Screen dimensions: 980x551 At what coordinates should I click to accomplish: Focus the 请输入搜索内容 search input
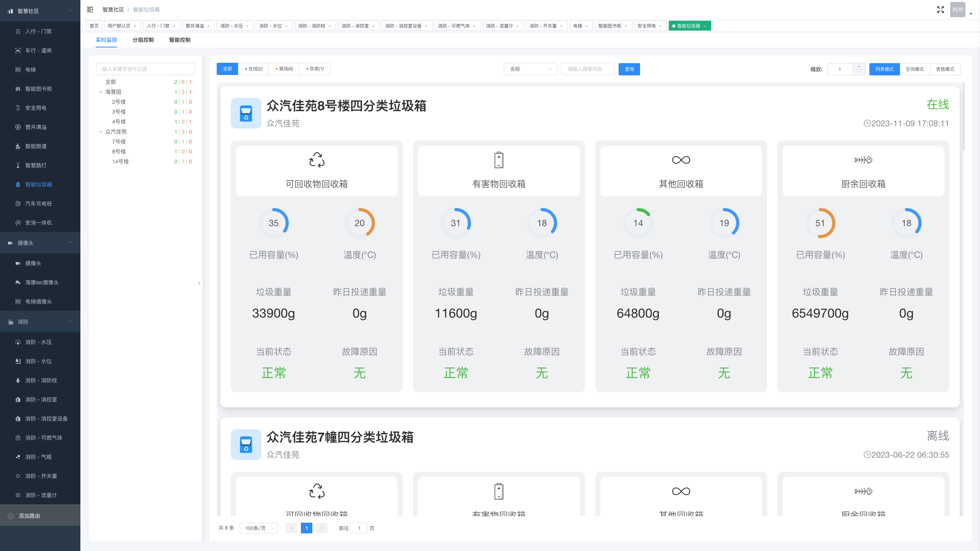(x=588, y=69)
